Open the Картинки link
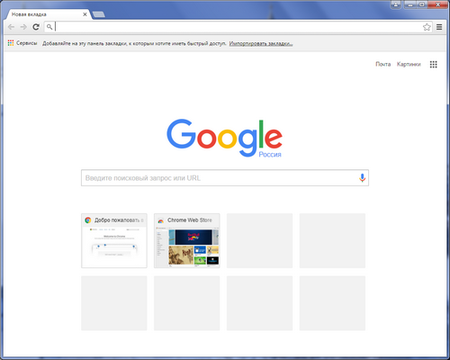The width and height of the screenshot is (450, 360). tap(409, 64)
